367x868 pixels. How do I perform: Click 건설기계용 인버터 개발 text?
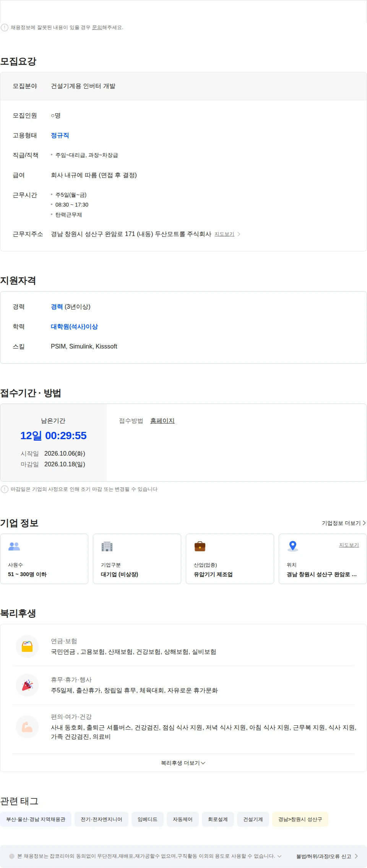[83, 86]
